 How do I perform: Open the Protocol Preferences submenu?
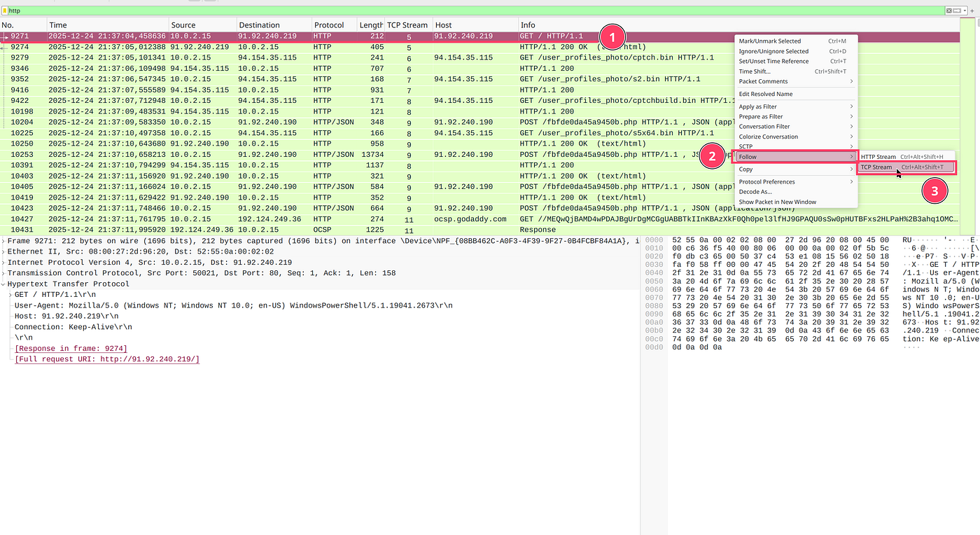tap(796, 181)
